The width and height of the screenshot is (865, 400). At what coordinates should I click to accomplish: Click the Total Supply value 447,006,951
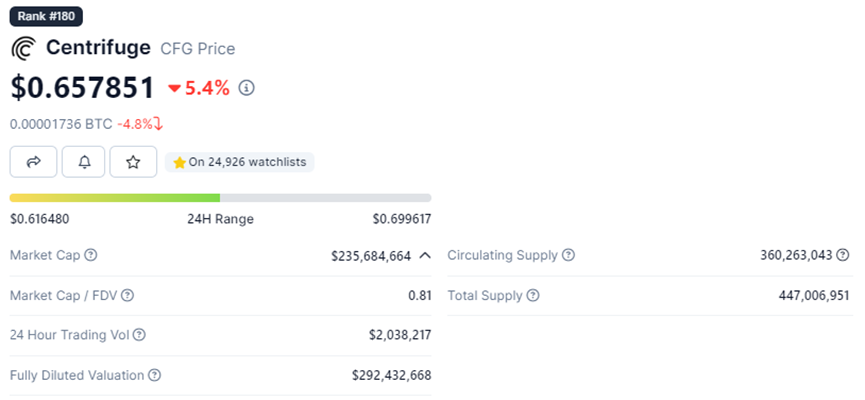[814, 296]
